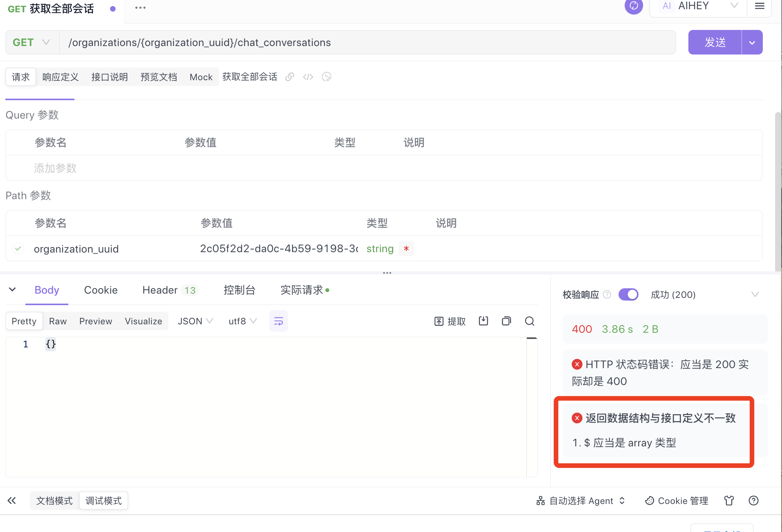Click the 发送 send button
The height and width of the screenshot is (532, 782).
tap(715, 42)
